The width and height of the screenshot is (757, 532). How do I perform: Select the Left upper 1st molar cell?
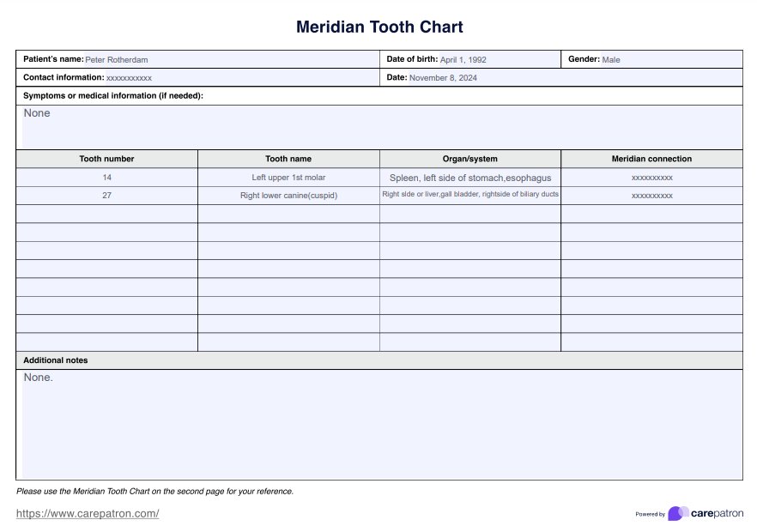(288, 178)
